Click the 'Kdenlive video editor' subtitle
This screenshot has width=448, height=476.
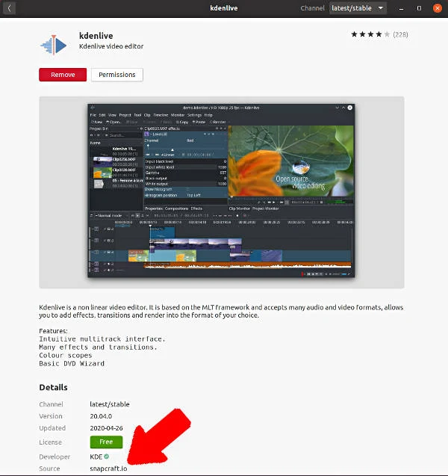click(x=111, y=46)
